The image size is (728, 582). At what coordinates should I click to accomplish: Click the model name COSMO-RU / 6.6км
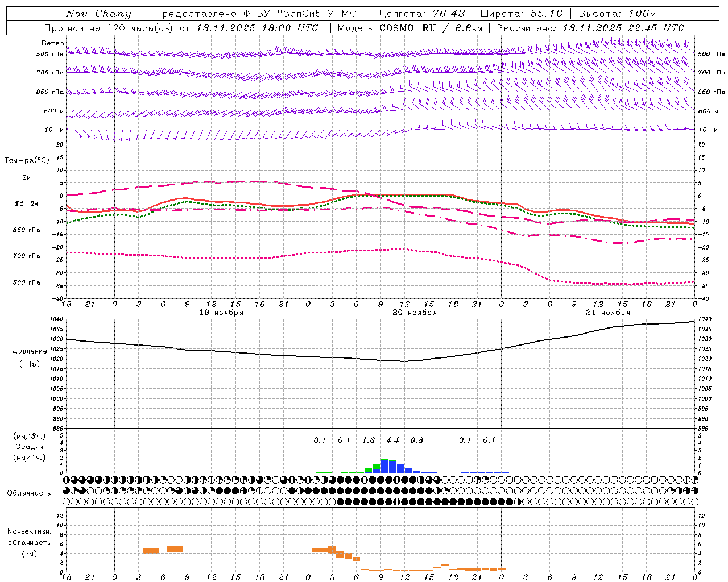tap(431, 28)
